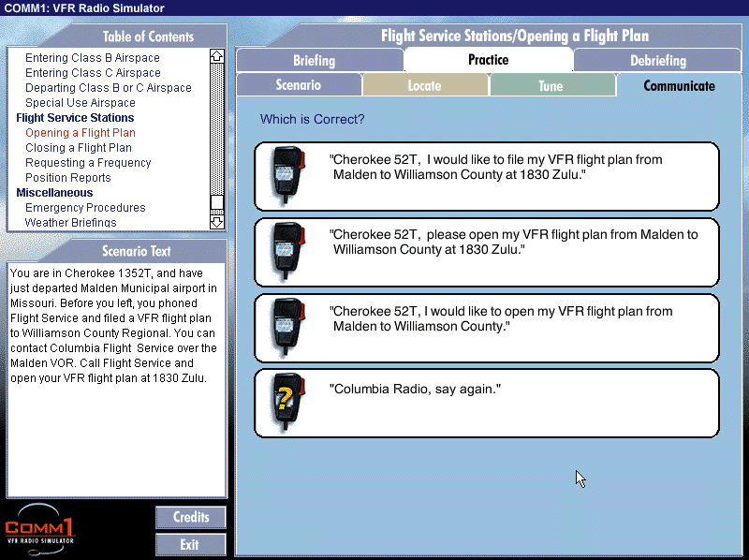
Task: Select the 'Requesting a Frequency' lesson
Action: click(88, 163)
